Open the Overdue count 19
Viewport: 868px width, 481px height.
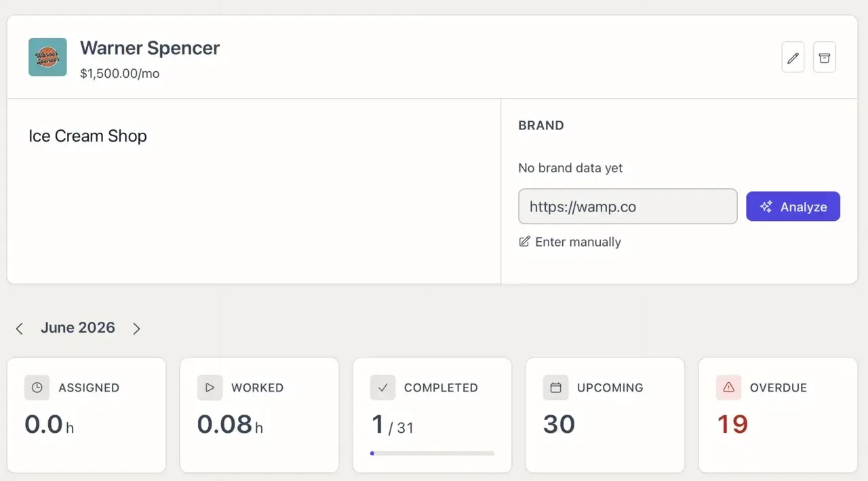(732, 425)
